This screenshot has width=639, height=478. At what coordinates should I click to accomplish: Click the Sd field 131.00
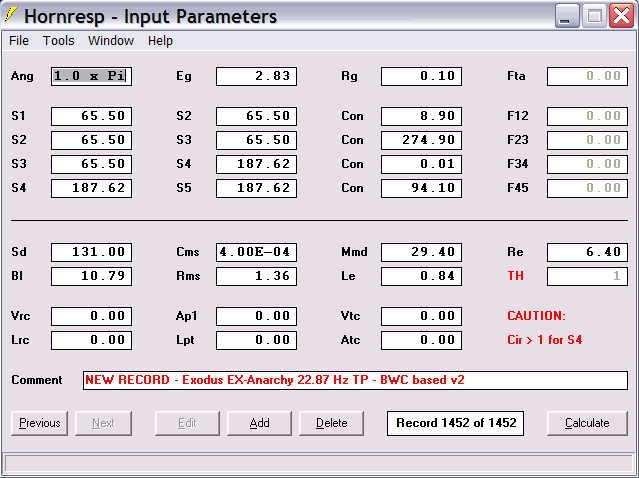click(x=91, y=252)
